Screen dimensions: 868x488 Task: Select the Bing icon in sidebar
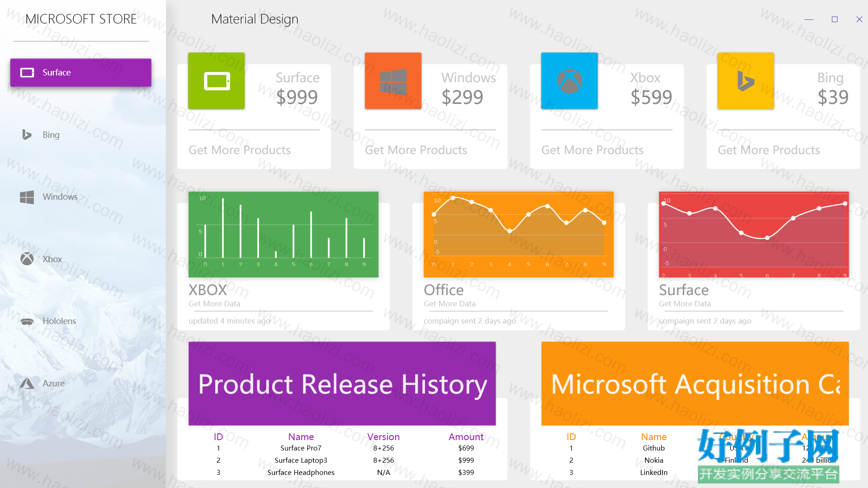(x=27, y=135)
